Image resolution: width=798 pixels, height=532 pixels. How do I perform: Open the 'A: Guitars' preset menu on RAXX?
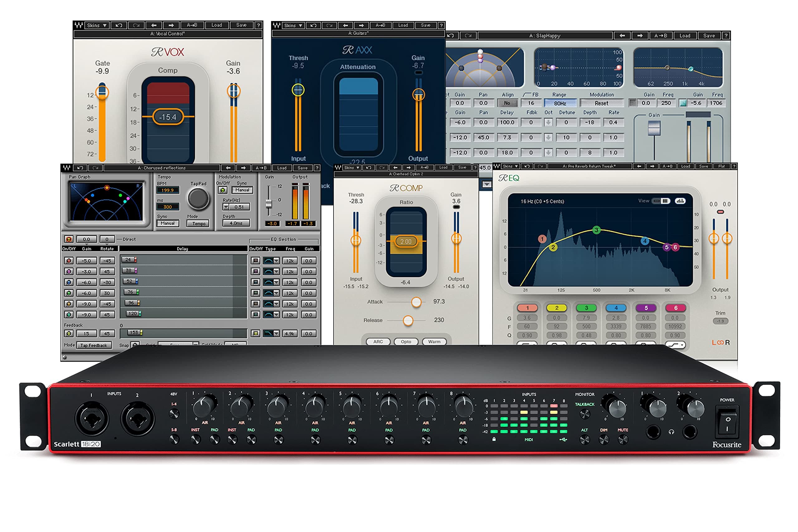coord(358,33)
